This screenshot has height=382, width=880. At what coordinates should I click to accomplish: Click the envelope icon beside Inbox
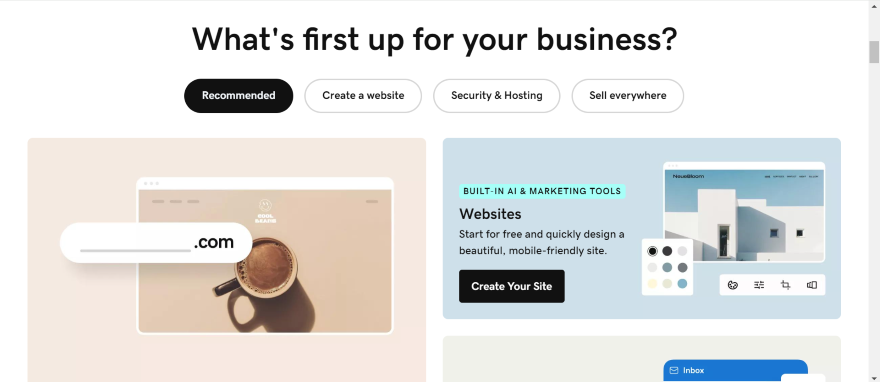coord(674,370)
